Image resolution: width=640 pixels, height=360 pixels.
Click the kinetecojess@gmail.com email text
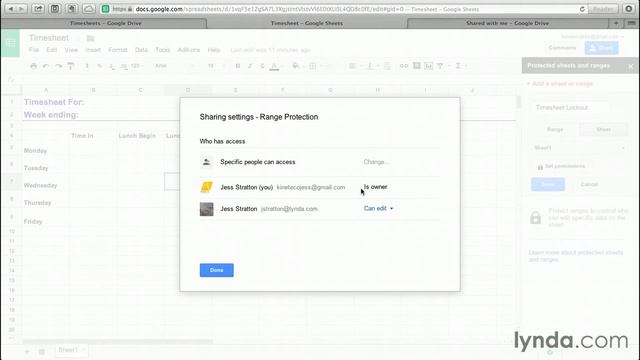click(311, 187)
